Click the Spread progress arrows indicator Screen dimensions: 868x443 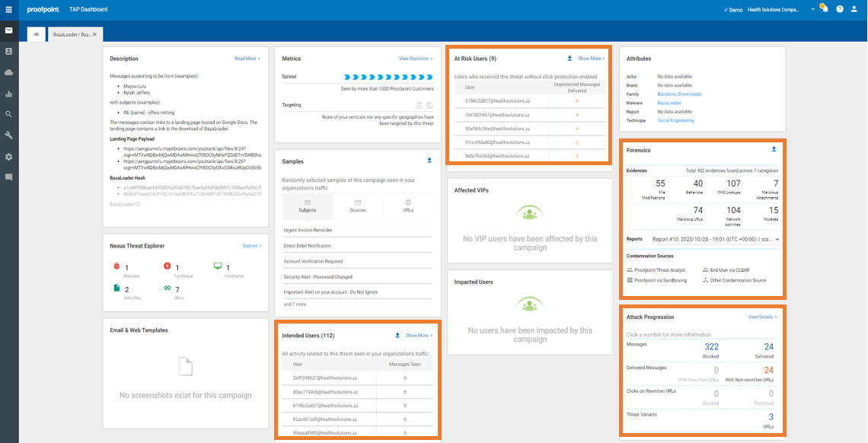tap(388, 77)
